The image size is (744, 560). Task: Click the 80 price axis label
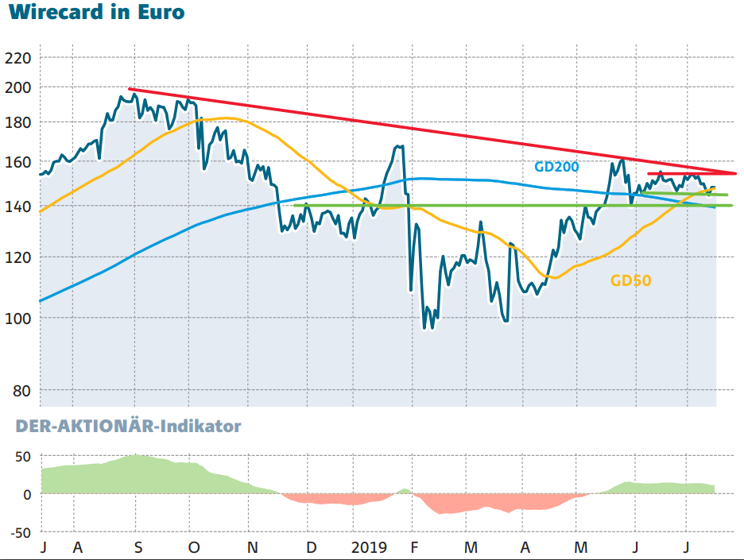(21, 391)
